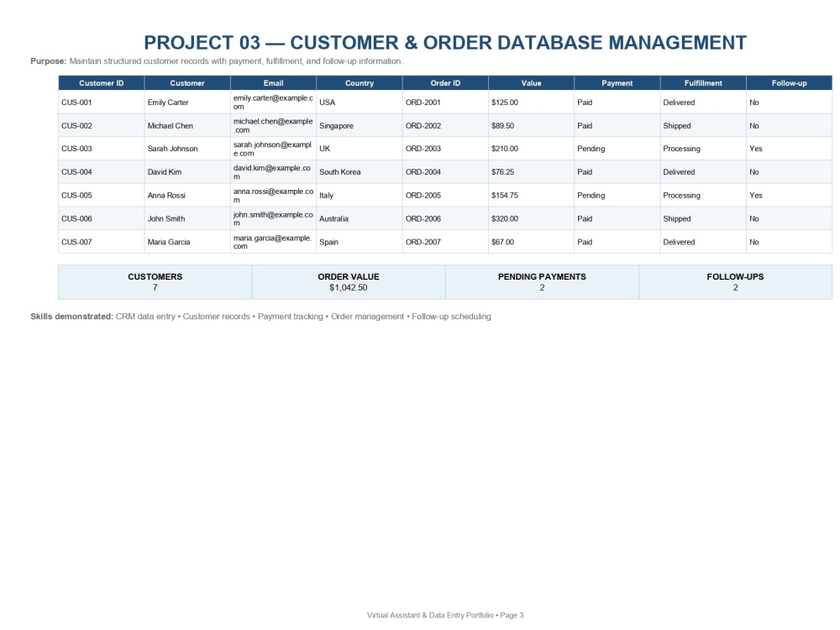Click the david.kim@example.com email cell
The image size is (840, 630).
click(273, 172)
